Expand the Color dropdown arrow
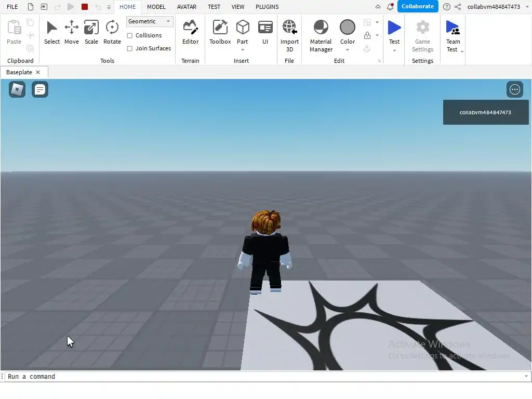Image resolution: width=532 pixels, height=399 pixels. (x=348, y=50)
